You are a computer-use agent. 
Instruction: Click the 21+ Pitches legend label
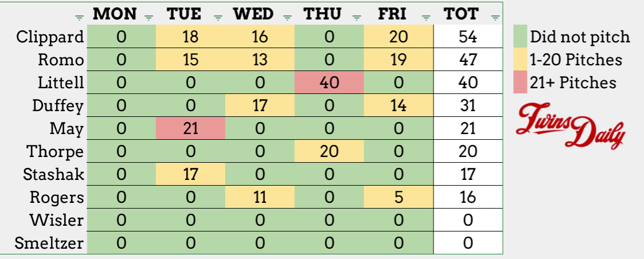(x=573, y=83)
